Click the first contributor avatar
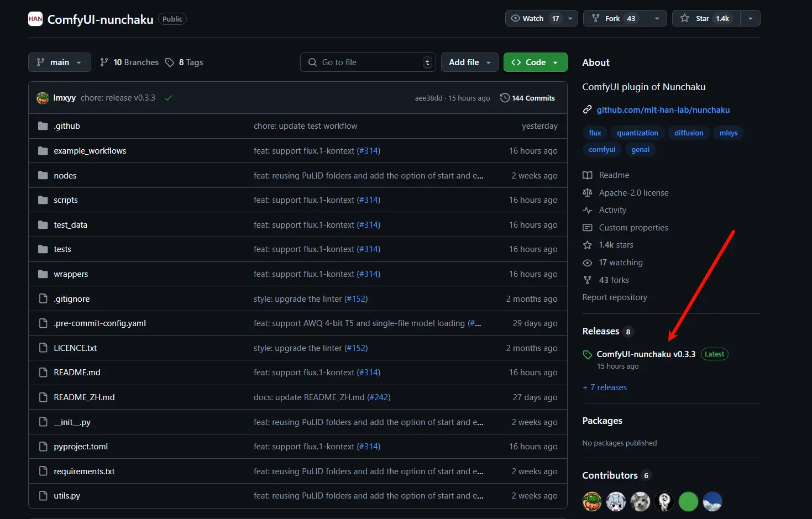This screenshot has width=812, height=519. [592, 502]
